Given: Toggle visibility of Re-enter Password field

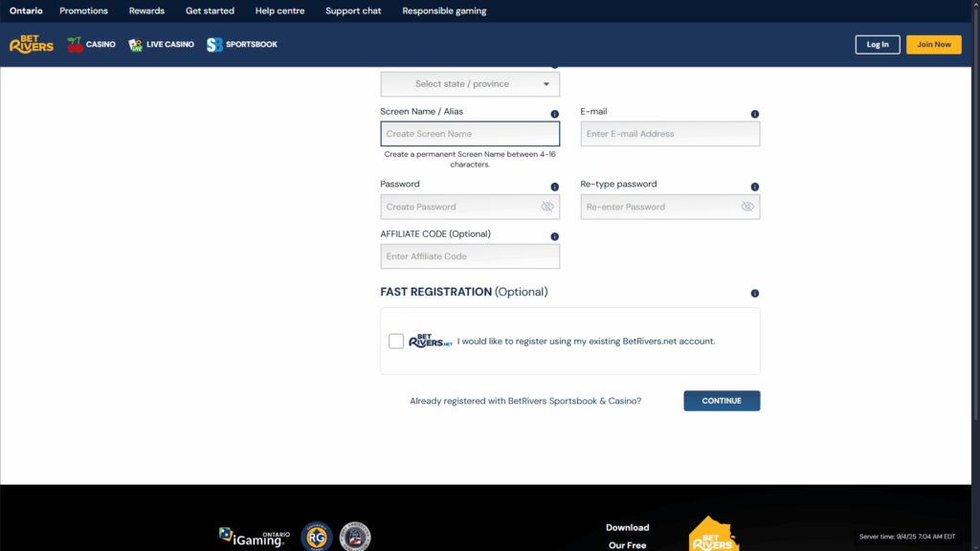Looking at the screenshot, I should click(x=746, y=207).
